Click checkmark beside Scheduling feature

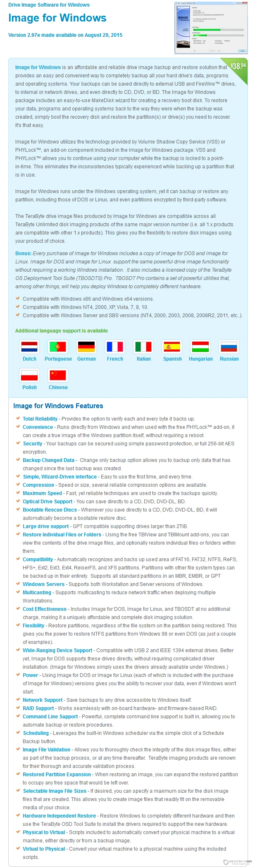pos(18,733)
